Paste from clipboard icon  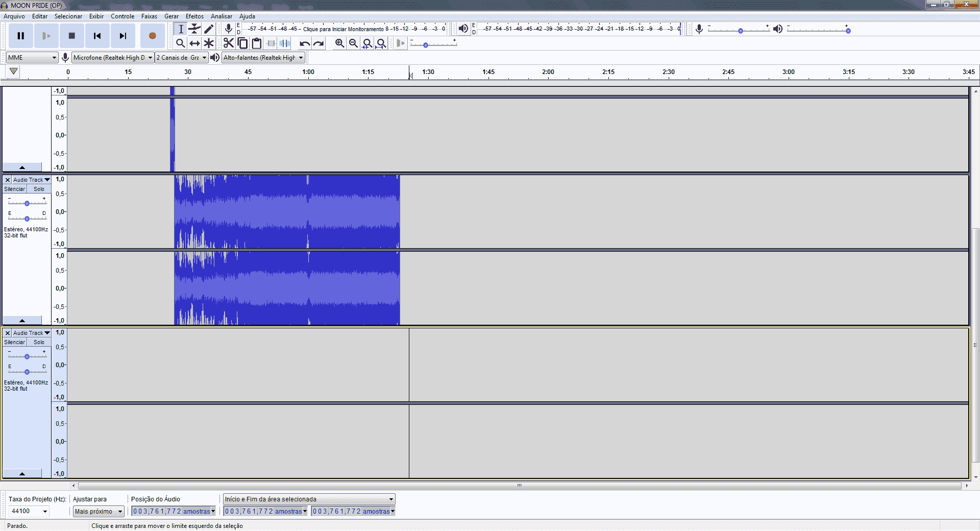(x=257, y=43)
